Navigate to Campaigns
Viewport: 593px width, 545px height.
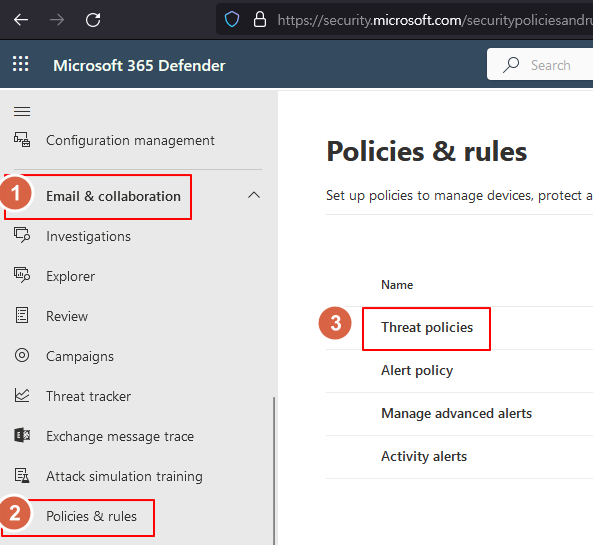coord(80,357)
